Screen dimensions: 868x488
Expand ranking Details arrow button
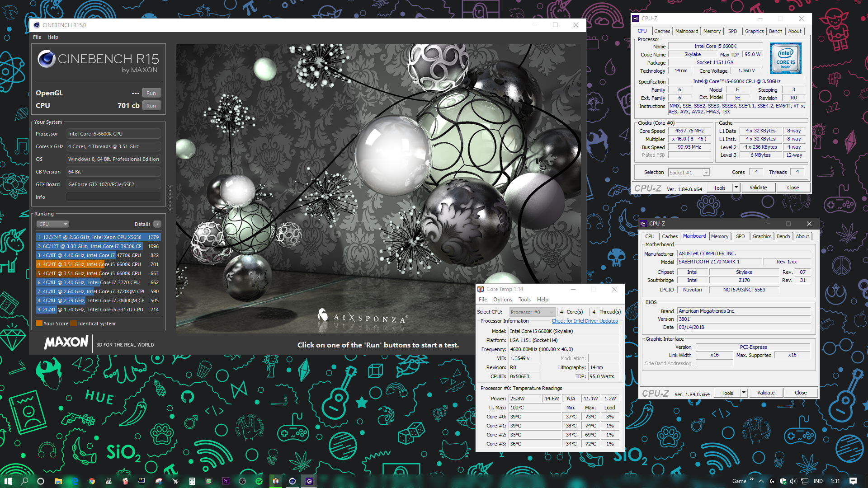coord(157,224)
